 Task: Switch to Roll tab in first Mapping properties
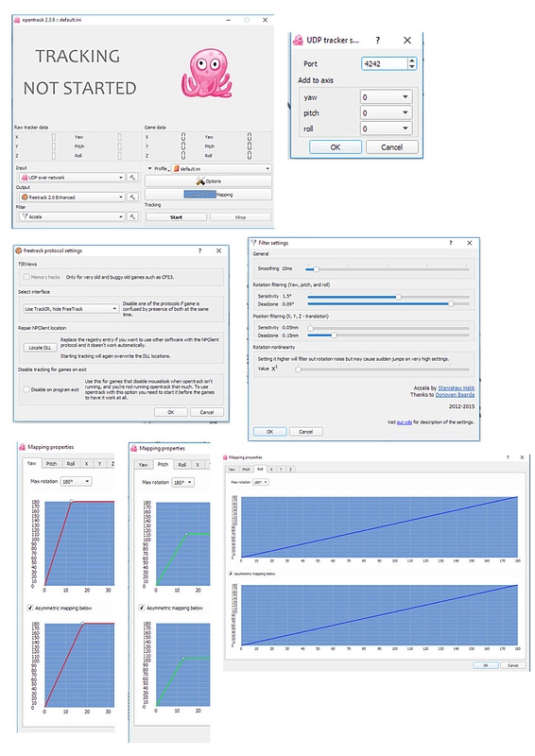(x=71, y=464)
